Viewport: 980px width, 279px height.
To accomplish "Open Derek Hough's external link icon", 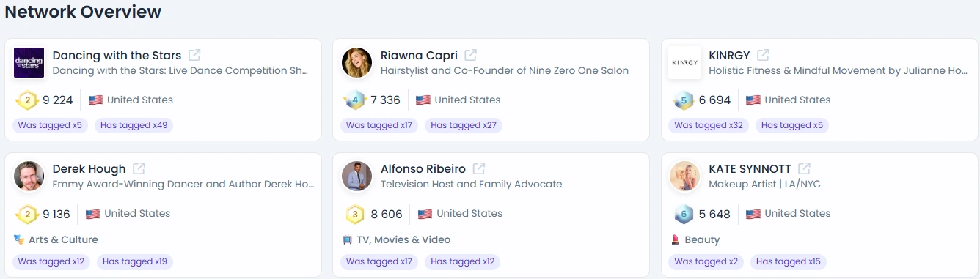I will click(139, 168).
